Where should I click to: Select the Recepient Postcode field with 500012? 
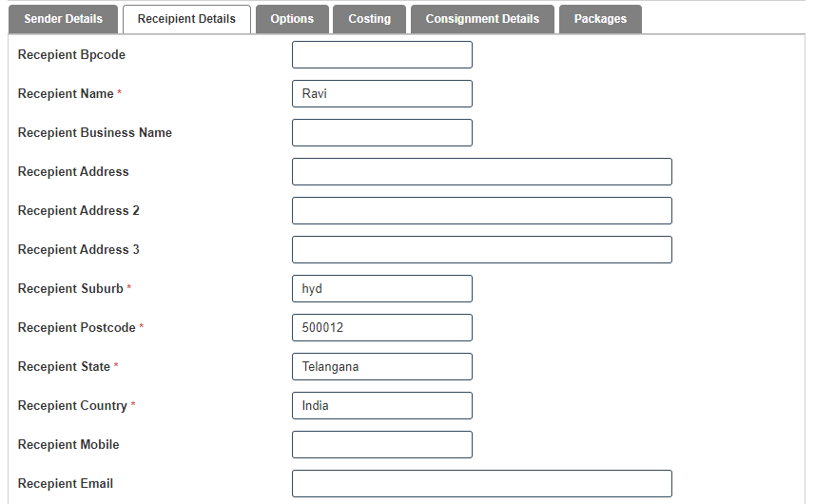(381, 328)
